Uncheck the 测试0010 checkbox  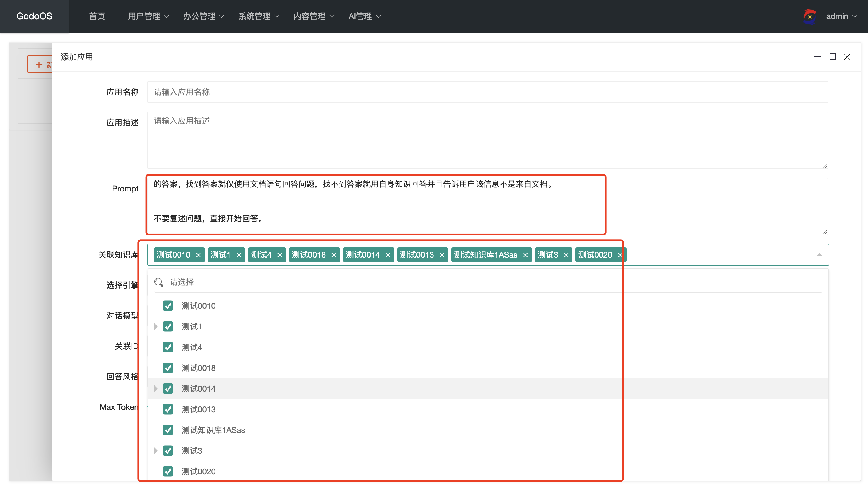click(x=168, y=306)
